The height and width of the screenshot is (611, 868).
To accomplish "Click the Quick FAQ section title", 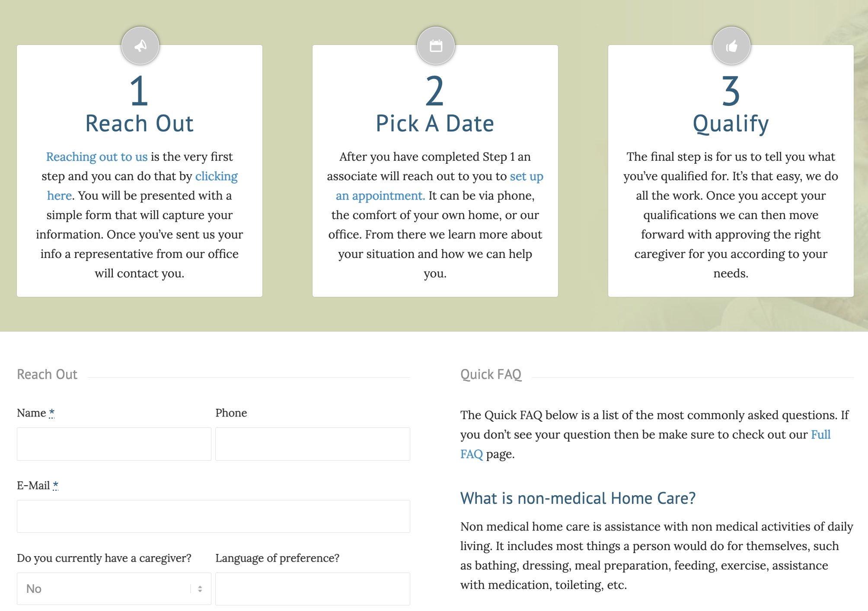I will 491,374.
